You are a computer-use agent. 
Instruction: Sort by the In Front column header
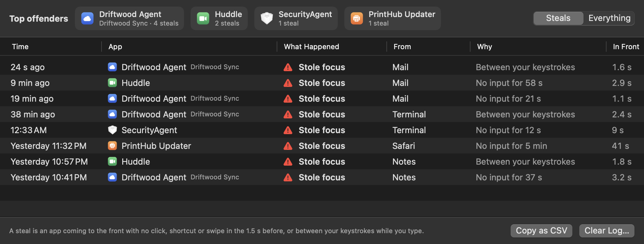[x=626, y=47]
